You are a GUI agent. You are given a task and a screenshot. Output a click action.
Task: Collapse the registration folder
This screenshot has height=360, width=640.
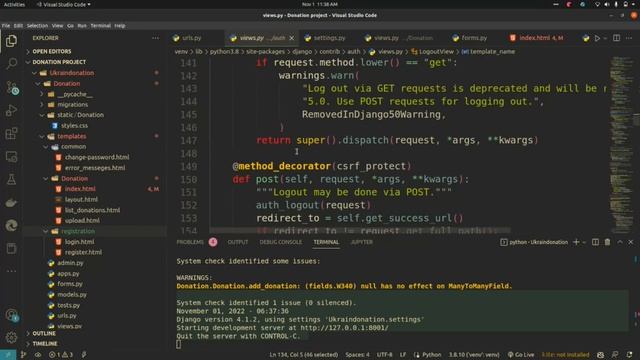point(78,231)
